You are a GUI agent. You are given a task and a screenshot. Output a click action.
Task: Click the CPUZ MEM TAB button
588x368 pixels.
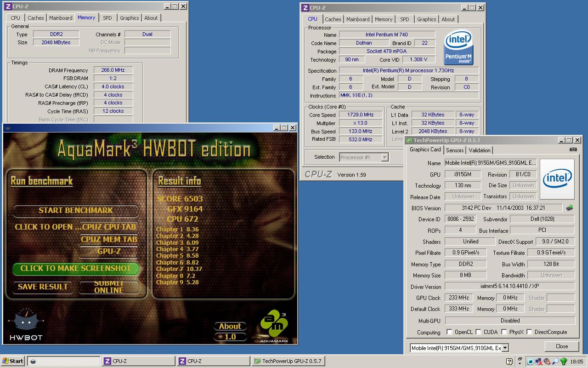coord(109,239)
